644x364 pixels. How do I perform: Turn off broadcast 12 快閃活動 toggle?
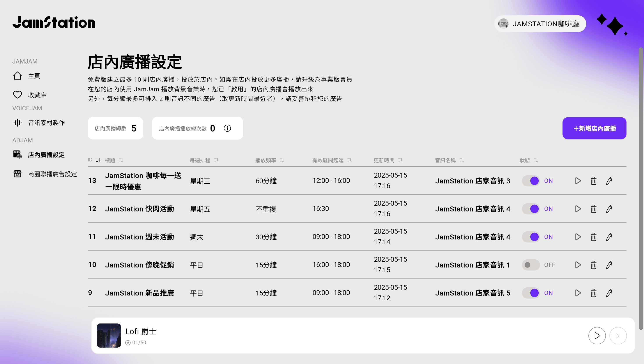[x=531, y=209]
